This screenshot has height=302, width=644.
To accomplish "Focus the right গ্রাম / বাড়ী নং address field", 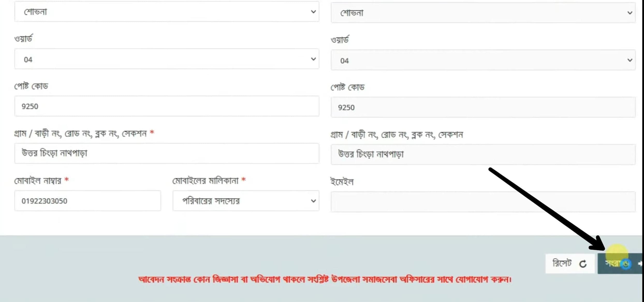I will [x=483, y=154].
